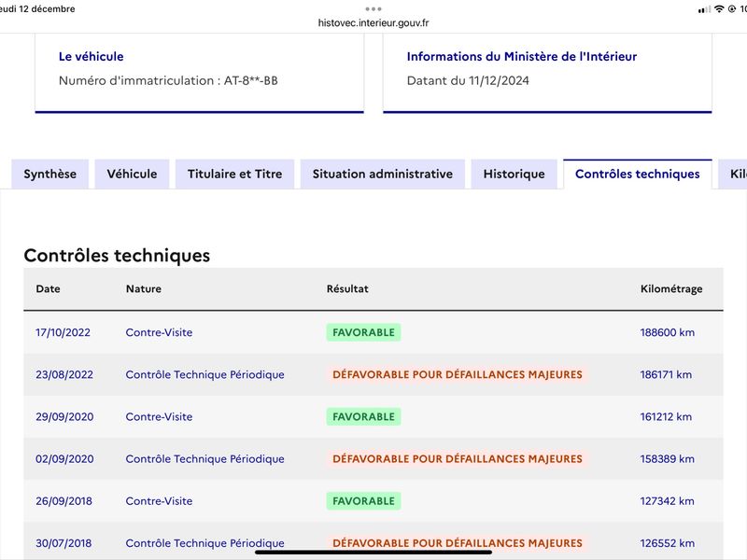Click the 127342 km mileage value
The height and width of the screenshot is (560, 747).
(x=667, y=501)
